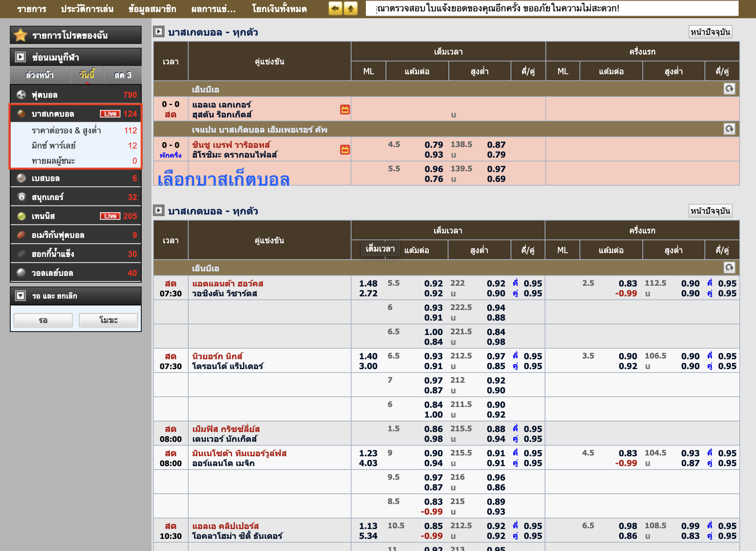Open the ประวัติการเล่น menu
The height and width of the screenshot is (551, 756).
(x=87, y=9)
